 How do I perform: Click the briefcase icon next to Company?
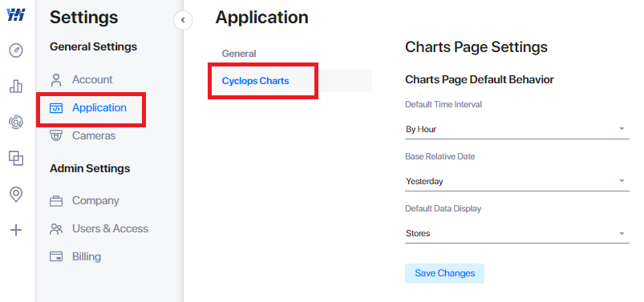click(x=56, y=201)
